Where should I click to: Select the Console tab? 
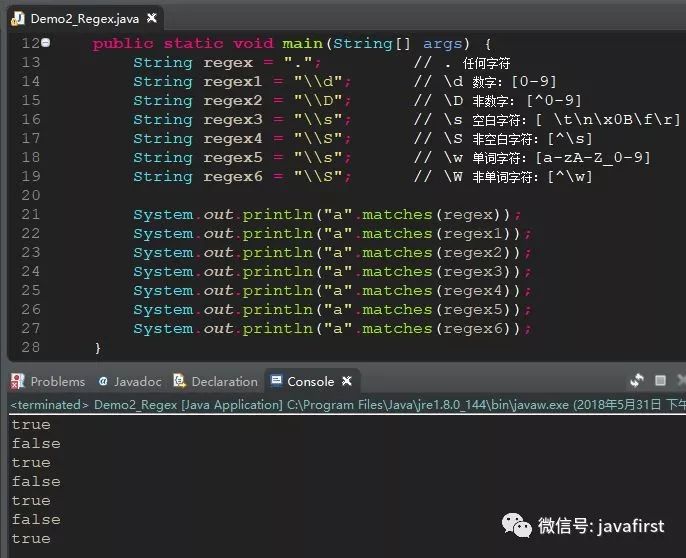[x=310, y=381]
